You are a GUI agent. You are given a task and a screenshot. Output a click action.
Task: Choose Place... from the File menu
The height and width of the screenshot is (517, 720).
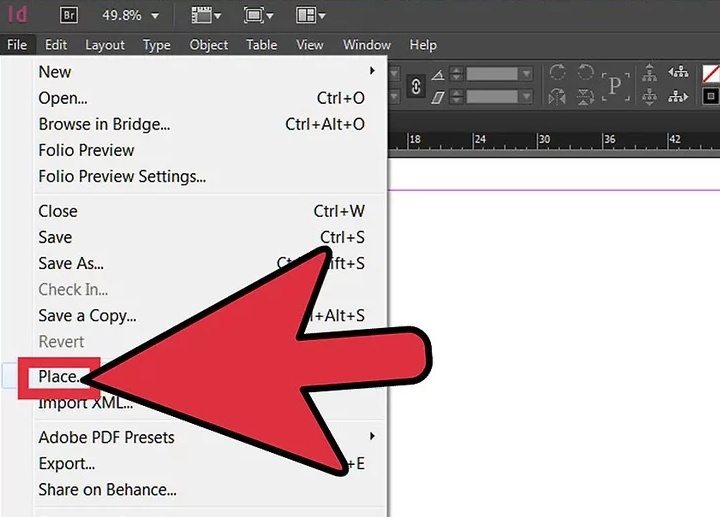60,377
